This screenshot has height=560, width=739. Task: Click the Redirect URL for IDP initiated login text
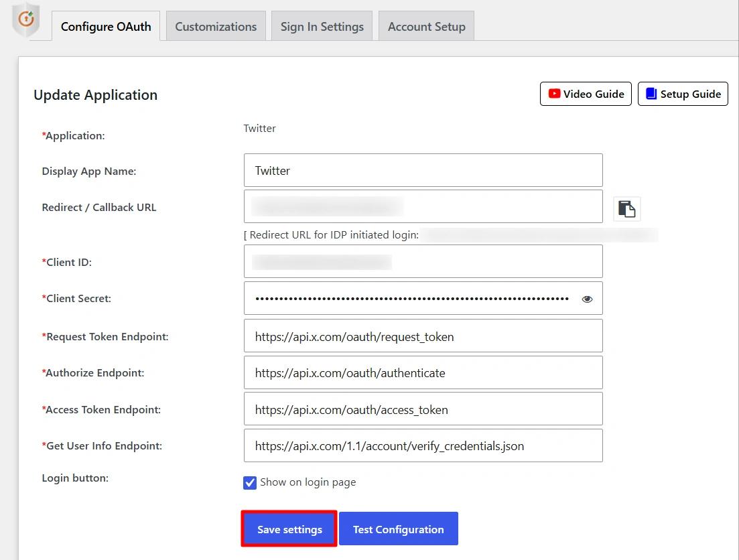(x=332, y=234)
